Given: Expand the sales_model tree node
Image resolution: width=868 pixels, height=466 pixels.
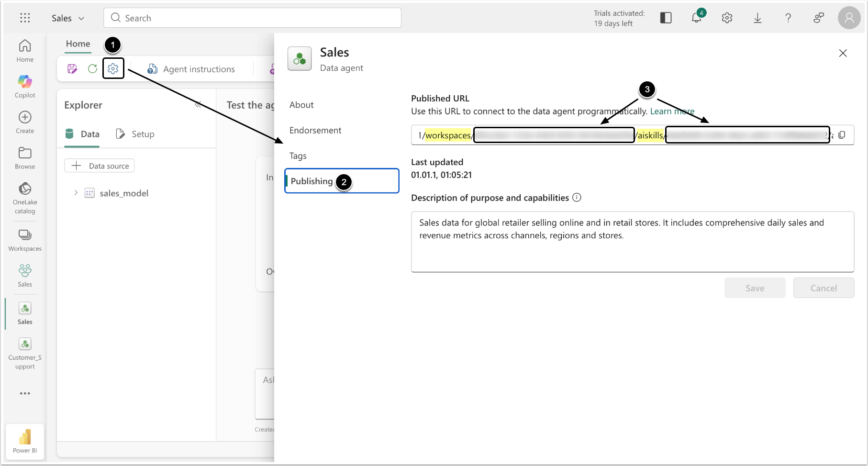Looking at the screenshot, I should point(76,193).
